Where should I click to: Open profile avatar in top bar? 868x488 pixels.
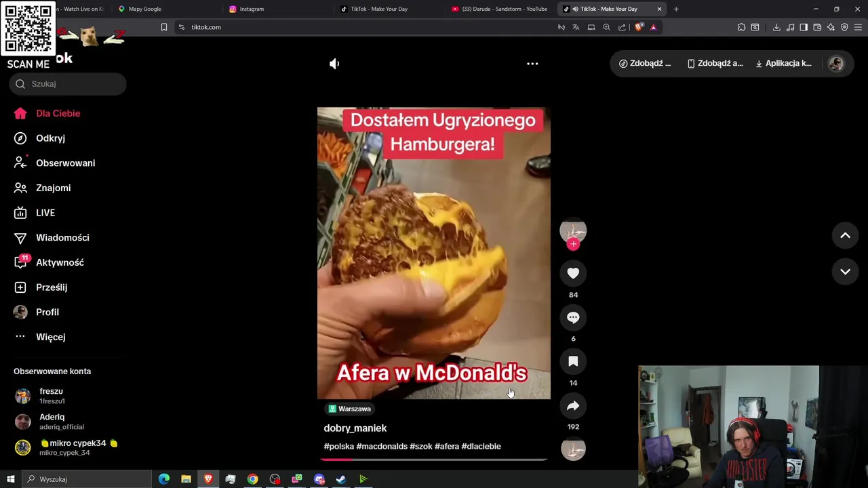(x=836, y=64)
